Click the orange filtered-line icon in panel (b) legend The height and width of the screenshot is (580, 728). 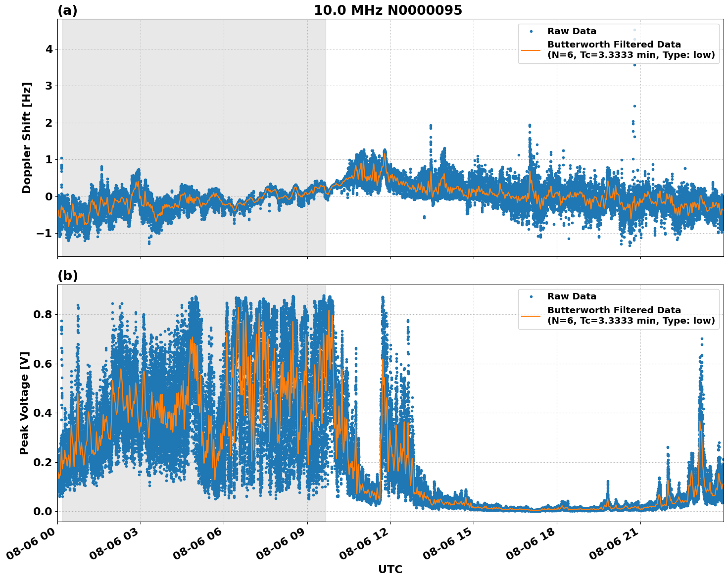coord(532,316)
